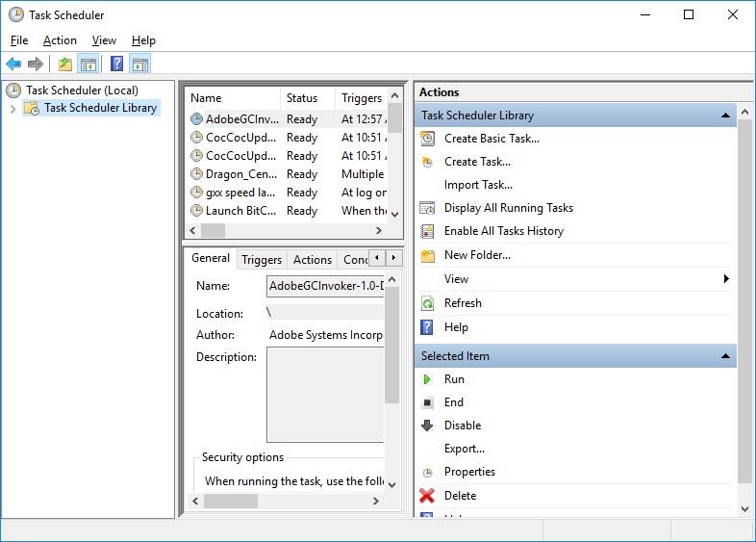Select the General tab
This screenshot has height=542, width=756.
pyautogui.click(x=211, y=258)
